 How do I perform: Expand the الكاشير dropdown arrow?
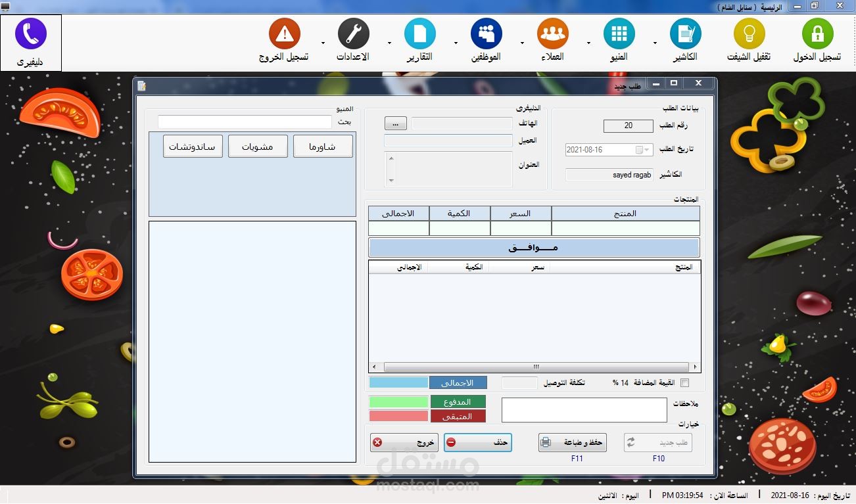pos(655,43)
